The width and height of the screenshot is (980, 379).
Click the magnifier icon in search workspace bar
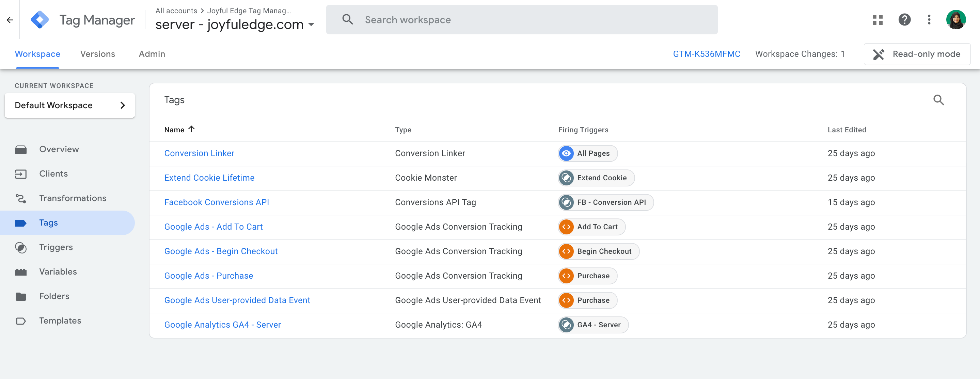tap(347, 20)
